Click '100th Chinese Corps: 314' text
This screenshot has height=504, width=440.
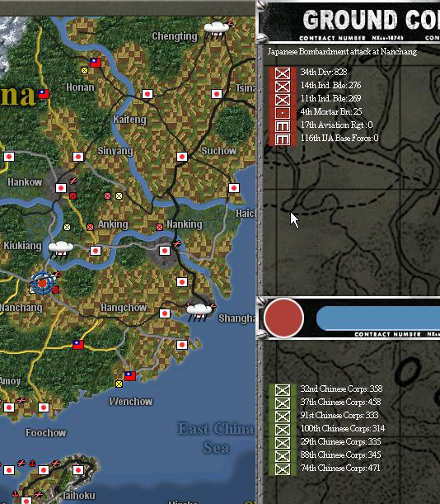[x=343, y=428]
